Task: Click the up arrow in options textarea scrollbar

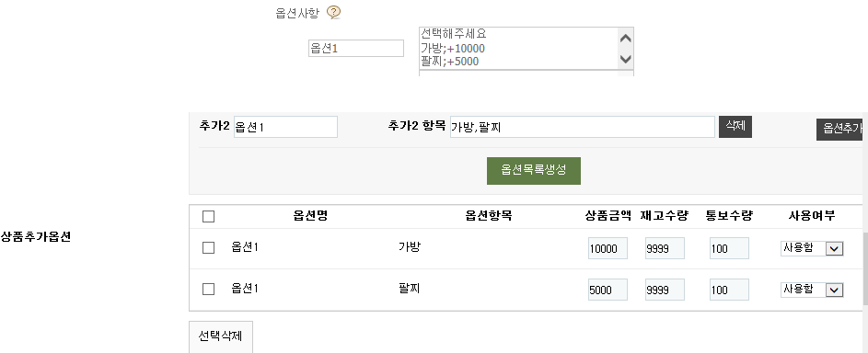Action: click(626, 39)
